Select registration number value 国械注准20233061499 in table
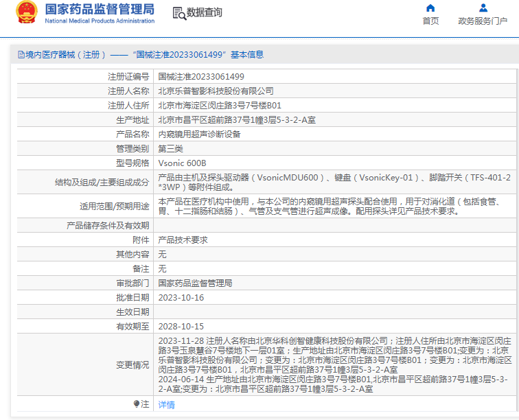The width and height of the screenshot is (519, 420). (x=201, y=77)
